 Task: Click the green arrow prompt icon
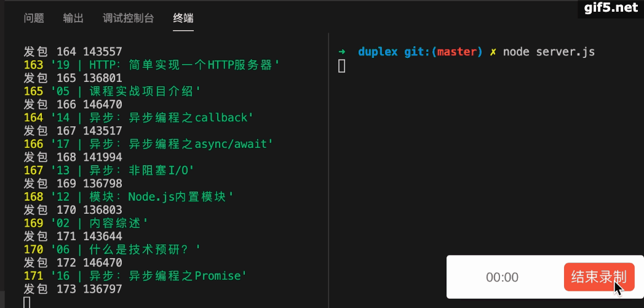342,52
